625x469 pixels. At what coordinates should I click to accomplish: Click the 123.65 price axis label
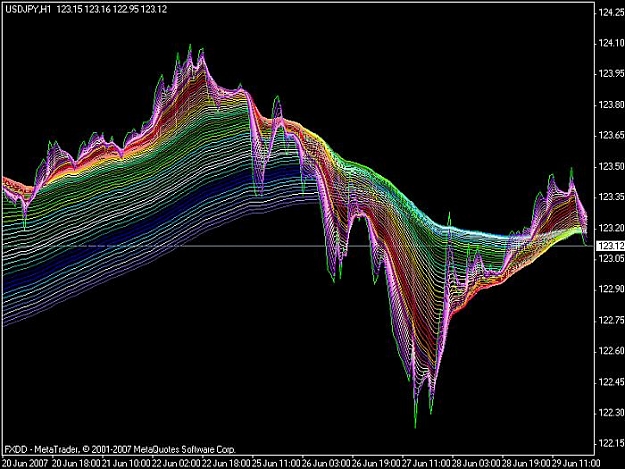point(611,135)
